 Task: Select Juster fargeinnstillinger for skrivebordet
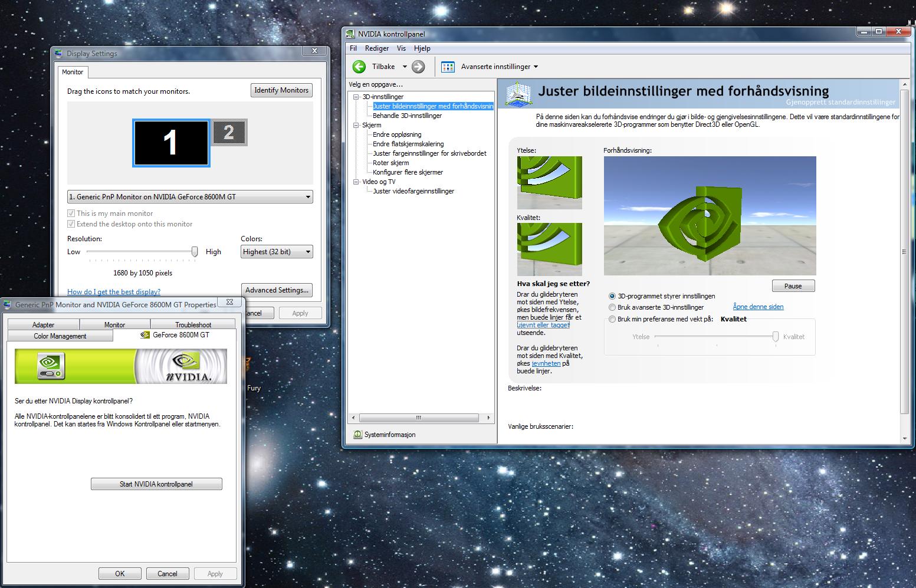point(429,153)
